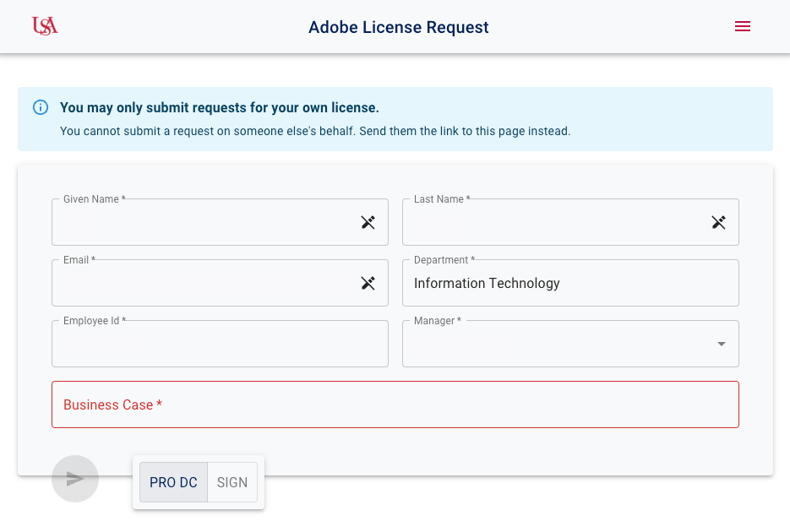
Task: Click the banner text about sending the link
Action: pyautogui.click(x=315, y=132)
